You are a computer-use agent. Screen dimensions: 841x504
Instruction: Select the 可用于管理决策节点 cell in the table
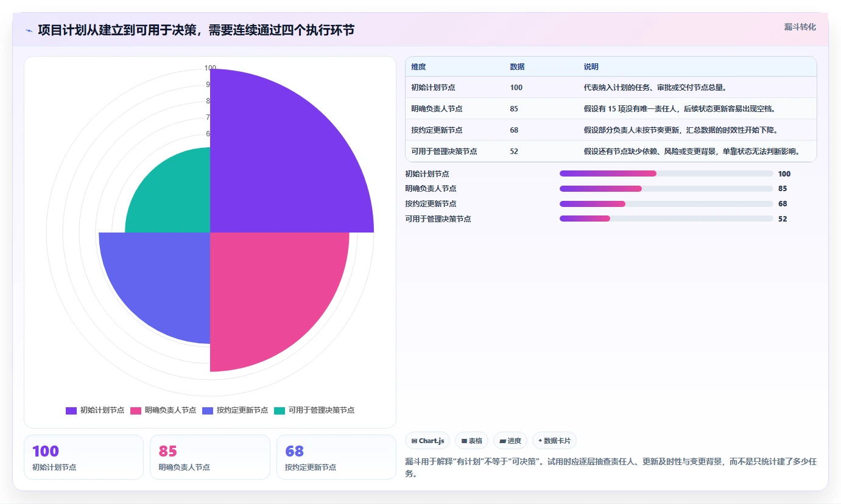[444, 151]
